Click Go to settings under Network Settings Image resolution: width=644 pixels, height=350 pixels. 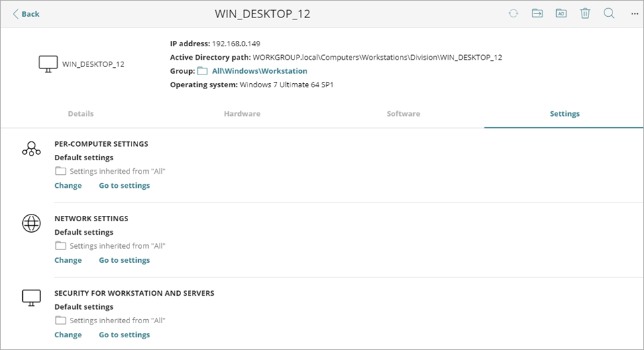tap(124, 260)
